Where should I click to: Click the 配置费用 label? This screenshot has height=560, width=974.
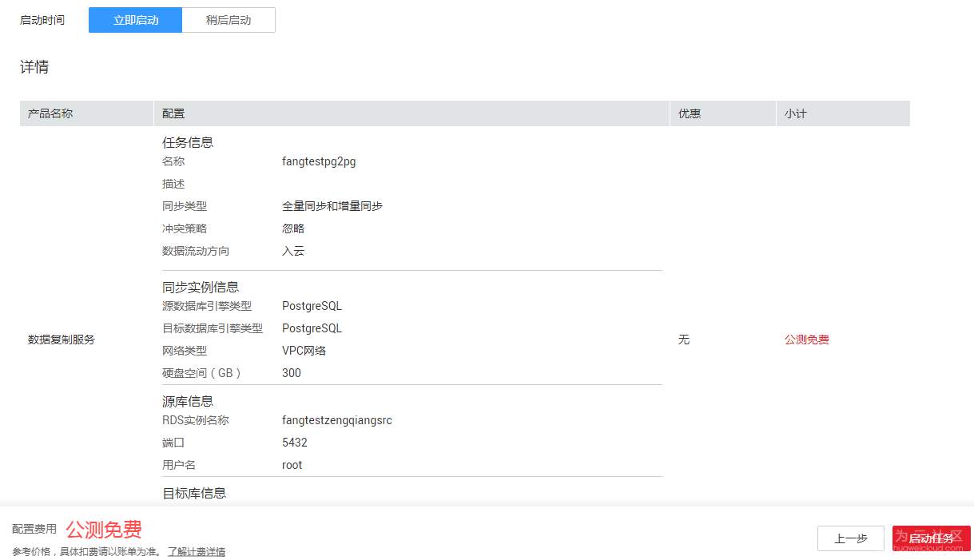34,529
